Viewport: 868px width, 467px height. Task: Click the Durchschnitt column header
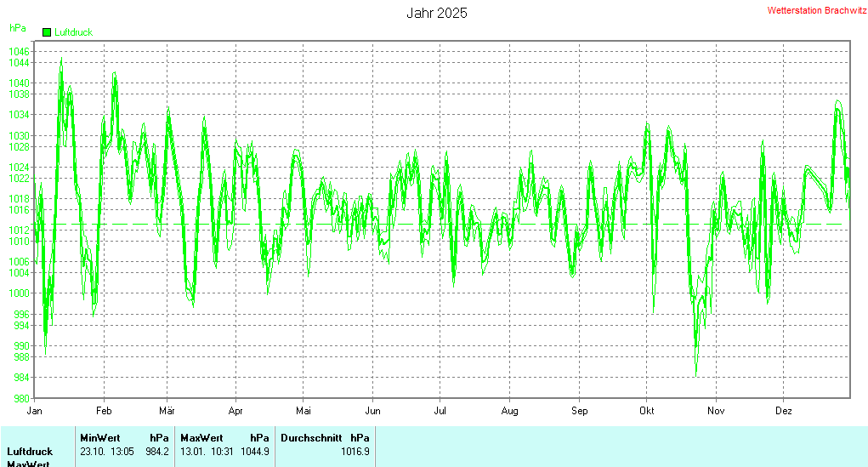pyautogui.click(x=311, y=438)
